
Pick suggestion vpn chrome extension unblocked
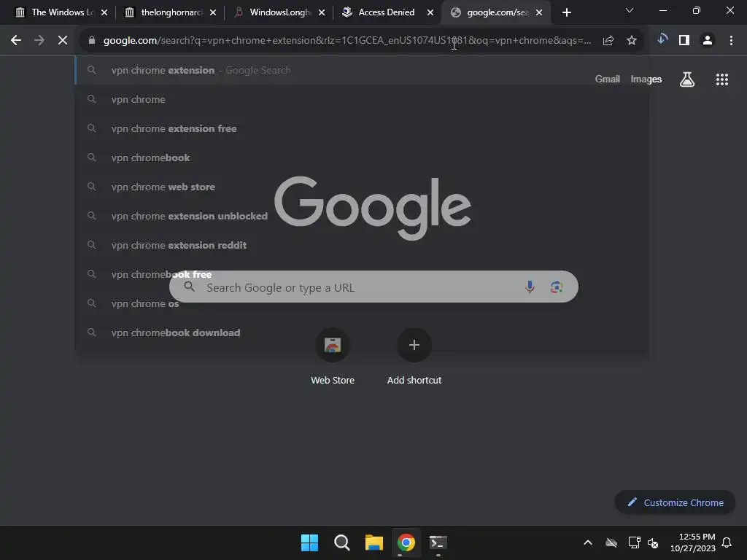(362, 216)
